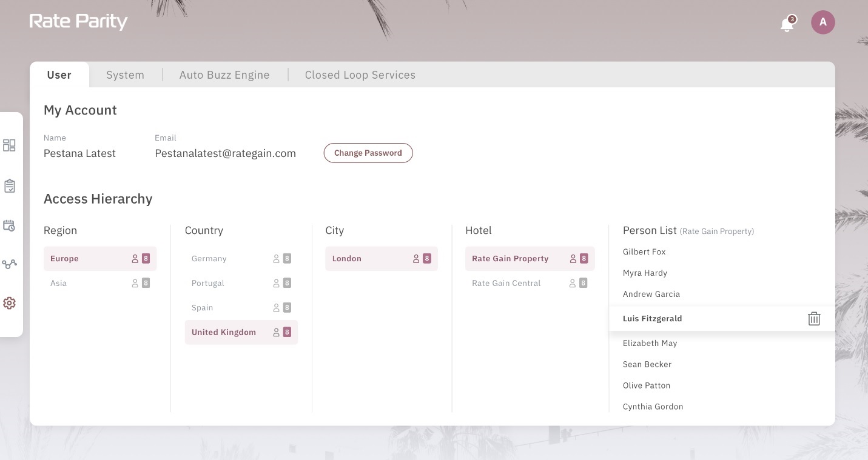Select Portugal in the Country column
This screenshot has height=460, width=868.
208,283
